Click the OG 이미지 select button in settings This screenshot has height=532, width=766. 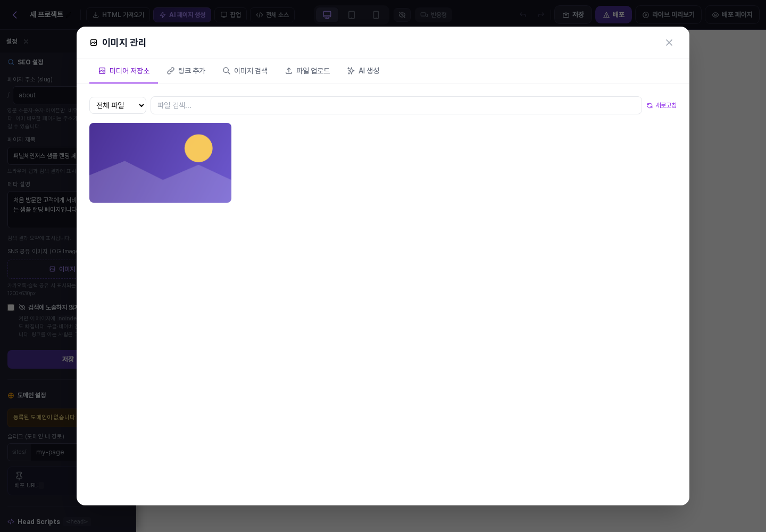coord(43,269)
